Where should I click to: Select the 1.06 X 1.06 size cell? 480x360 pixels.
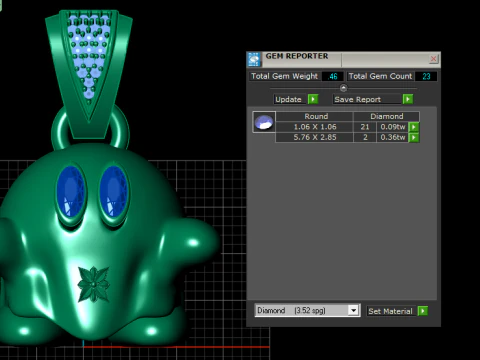[315, 127]
